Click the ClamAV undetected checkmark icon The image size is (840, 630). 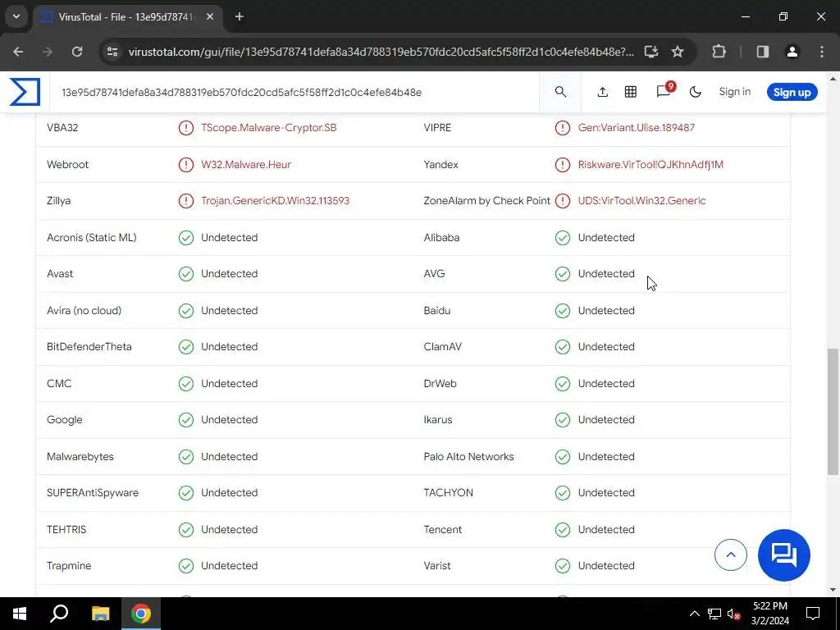coord(563,347)
